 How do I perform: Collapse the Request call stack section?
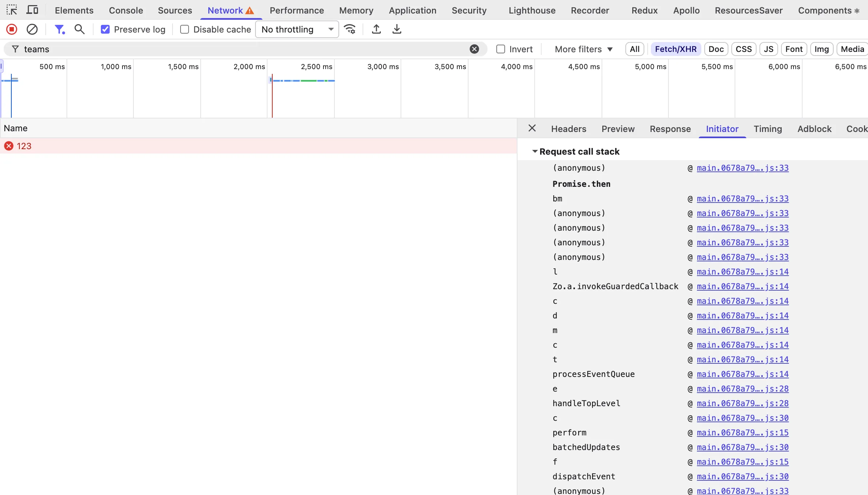535,151
